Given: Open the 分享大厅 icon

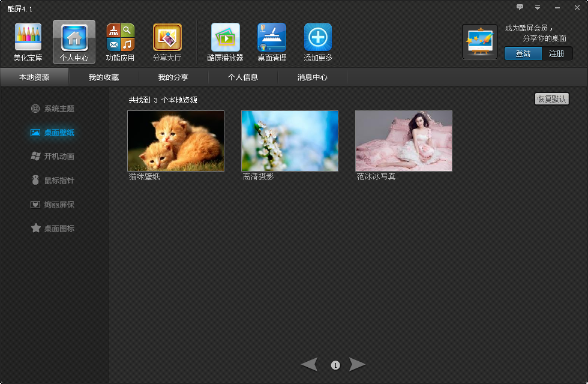Looking at the screenshot, I should point(167,37).
